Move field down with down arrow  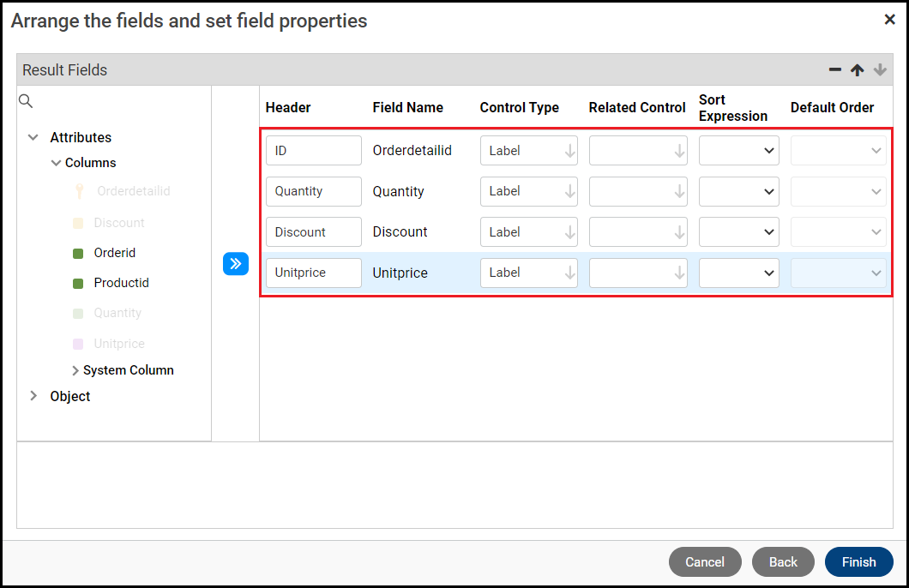point(880,70)
